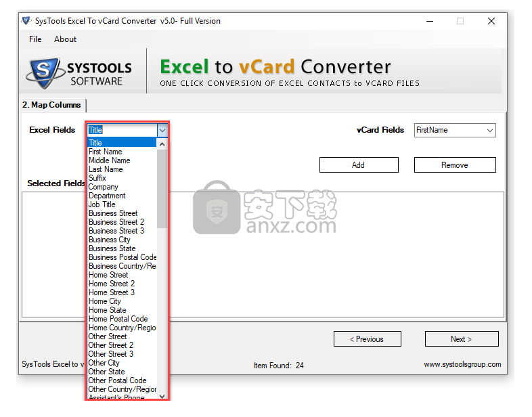
Task: Select 'Business Street 3' option
Action: (x=122, y=231)
